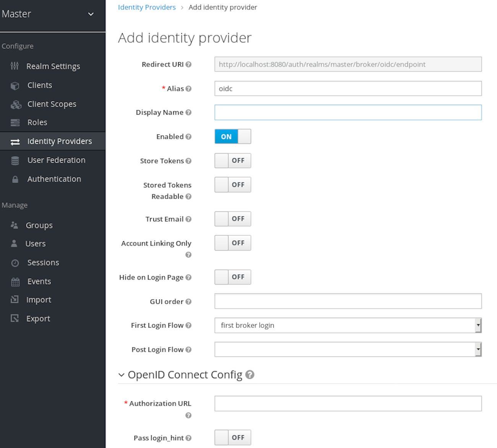Click the Clients cube icon
This screenshot has width=497, height=448.
tap(15, 86)
